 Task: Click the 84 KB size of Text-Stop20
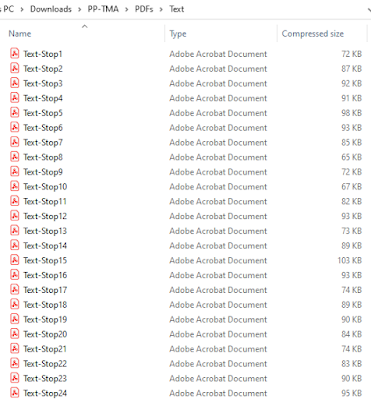[351, 334]
